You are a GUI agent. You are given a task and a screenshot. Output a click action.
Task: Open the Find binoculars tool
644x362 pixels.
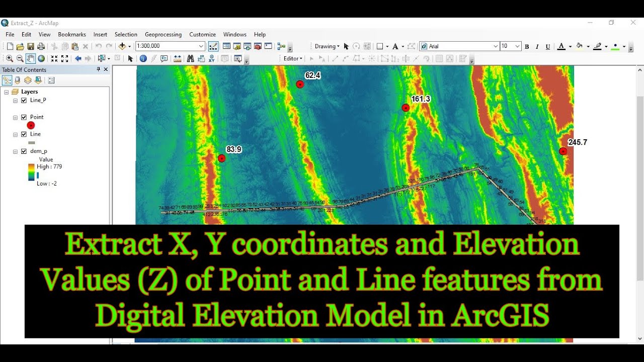click(190, 59)
